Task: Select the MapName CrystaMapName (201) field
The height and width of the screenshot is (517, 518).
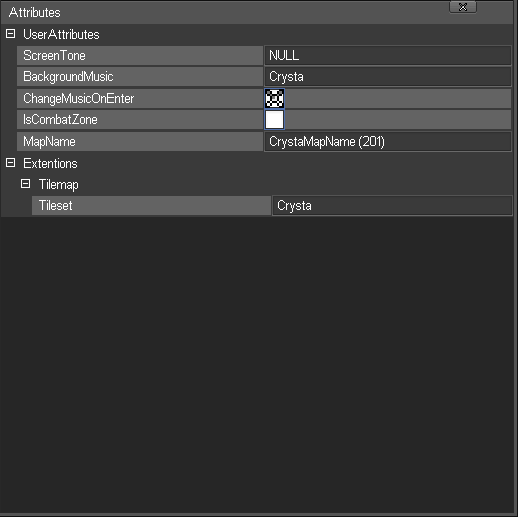Action: 388,142
